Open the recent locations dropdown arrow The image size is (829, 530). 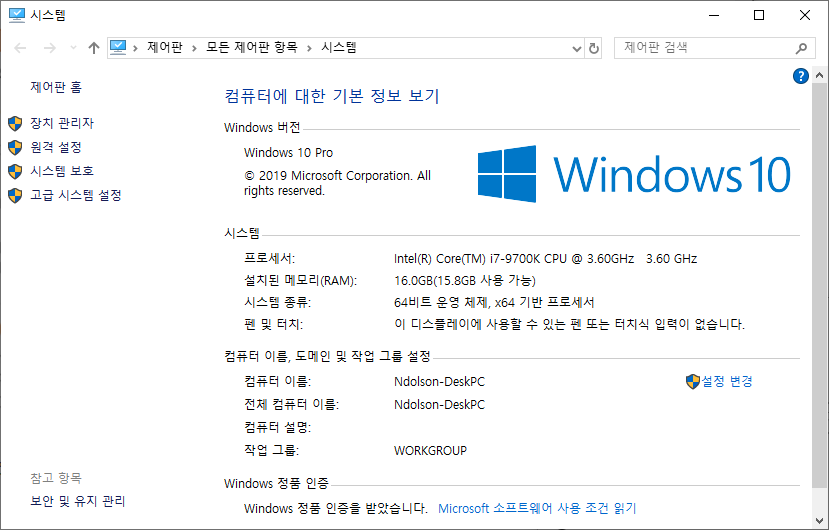click(x=73, y=48)
